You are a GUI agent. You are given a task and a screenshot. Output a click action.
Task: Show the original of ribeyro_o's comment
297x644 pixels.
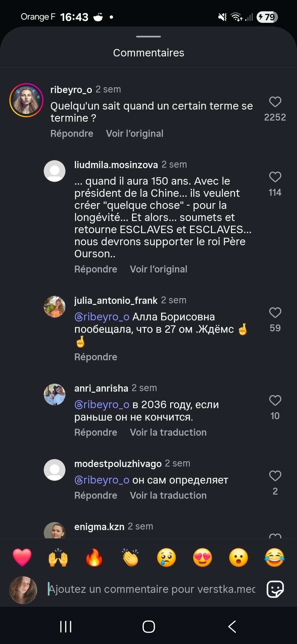[134, 133]
